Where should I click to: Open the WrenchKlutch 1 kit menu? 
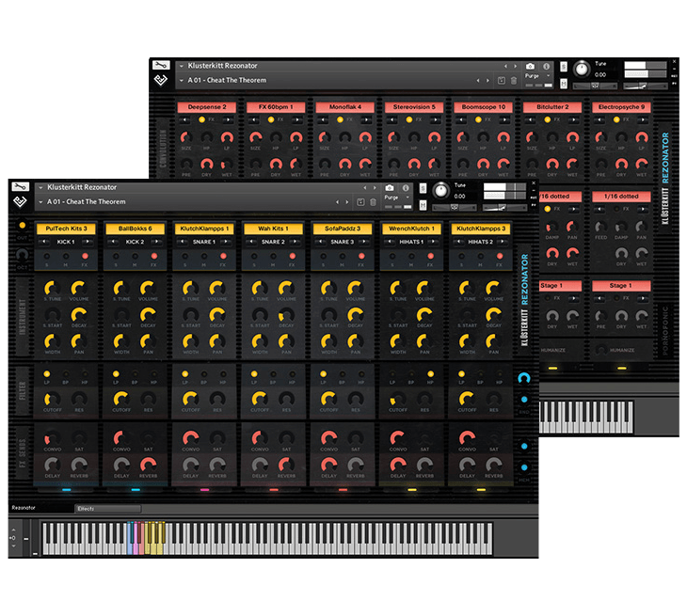tap(411, 229)
